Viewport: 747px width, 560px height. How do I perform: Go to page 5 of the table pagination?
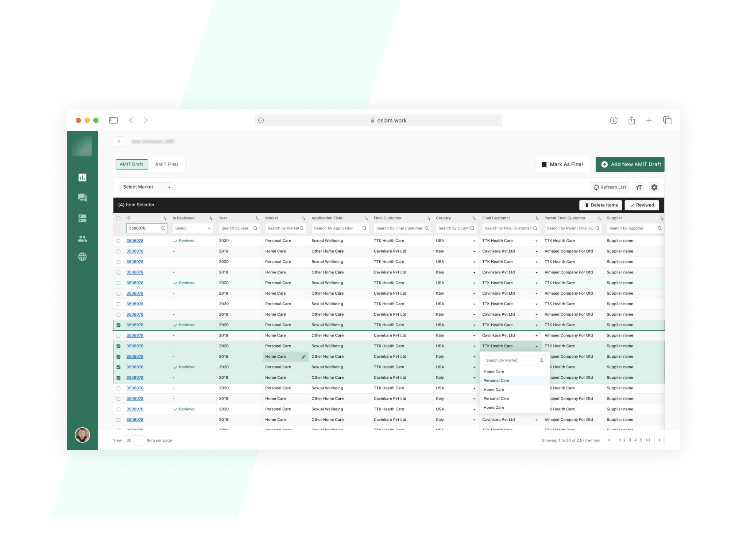pyautogui.click(x=641, y=440)
